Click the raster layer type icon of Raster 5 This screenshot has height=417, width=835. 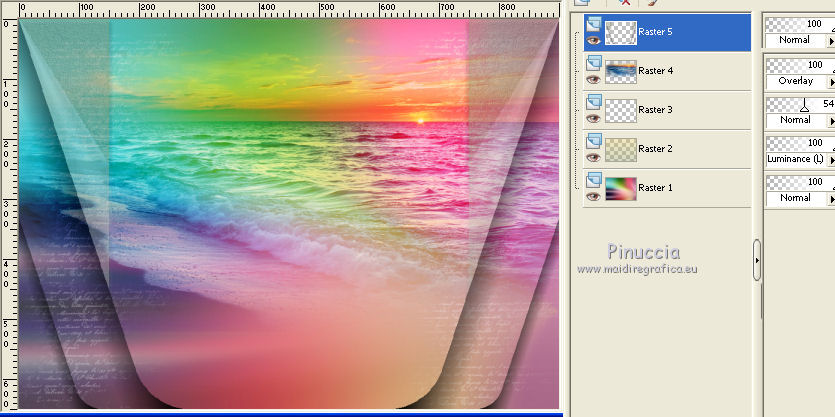pyautogui.click(x=594, y=23)
